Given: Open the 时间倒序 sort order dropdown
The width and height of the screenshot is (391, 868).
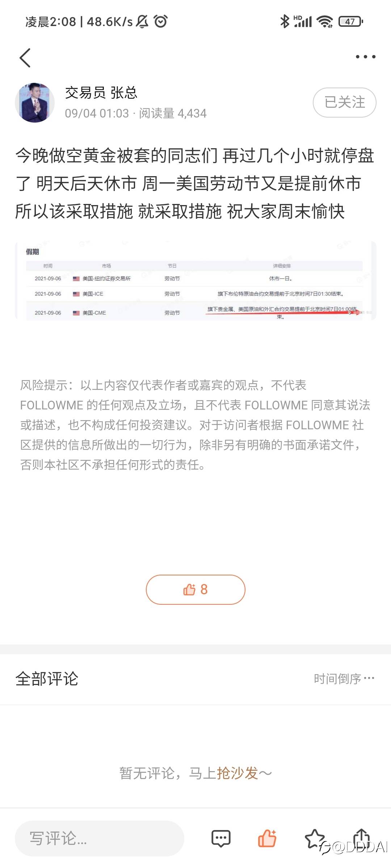Looking at the screenshot, I should click(344, 679).
